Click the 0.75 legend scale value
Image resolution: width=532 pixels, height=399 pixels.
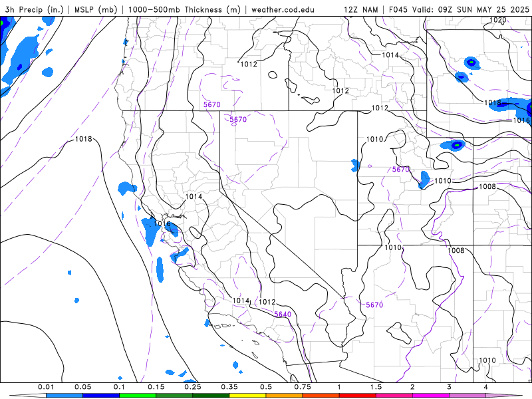303,387
